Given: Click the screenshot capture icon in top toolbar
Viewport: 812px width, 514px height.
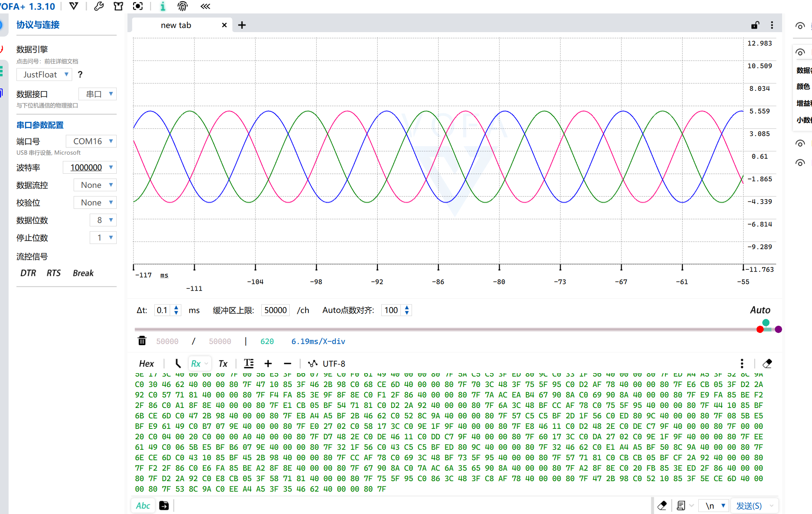Looking at the screenshot, I should 138,6.
